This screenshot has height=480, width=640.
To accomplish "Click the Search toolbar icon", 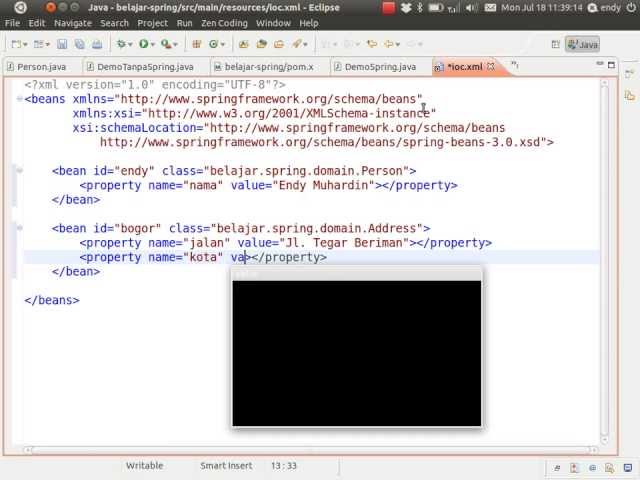I will (279, 44).
